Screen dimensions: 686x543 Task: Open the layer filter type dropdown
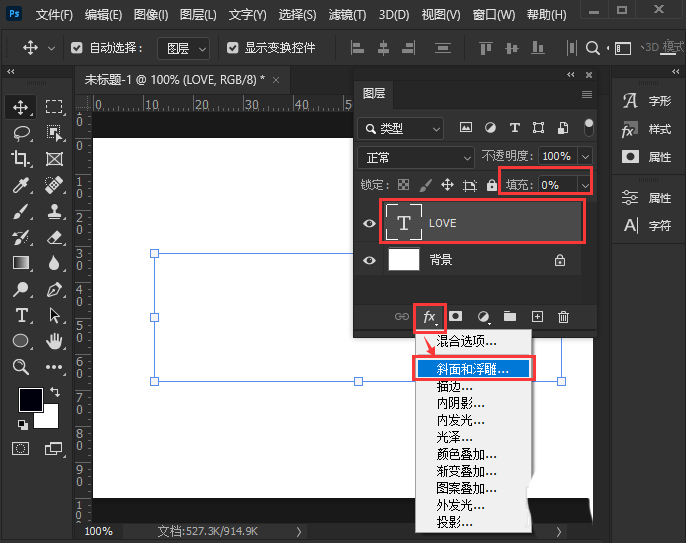click(x=401, y=129)
